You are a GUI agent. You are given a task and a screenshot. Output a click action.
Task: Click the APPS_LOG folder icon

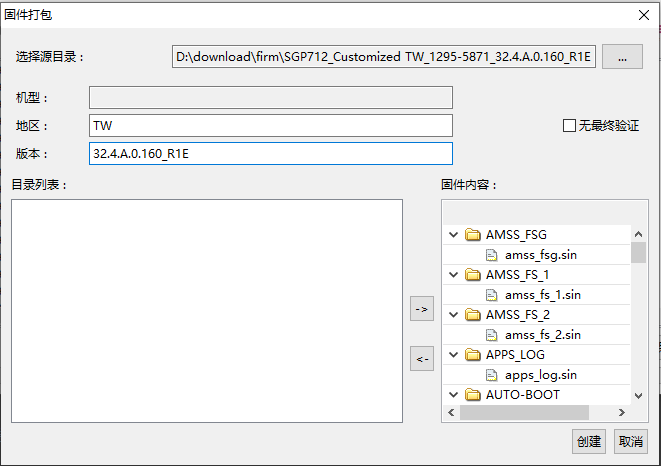(x=473, y=355)
